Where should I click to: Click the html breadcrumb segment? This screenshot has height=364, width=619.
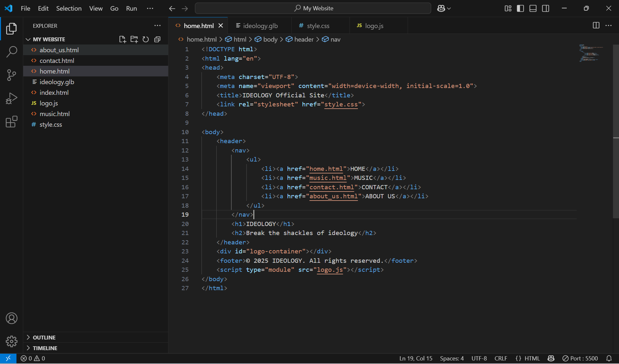(236, 39)
